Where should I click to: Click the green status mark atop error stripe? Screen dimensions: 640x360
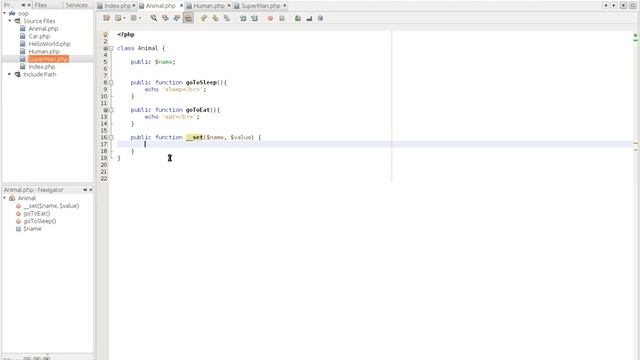[x=636, y=36]
